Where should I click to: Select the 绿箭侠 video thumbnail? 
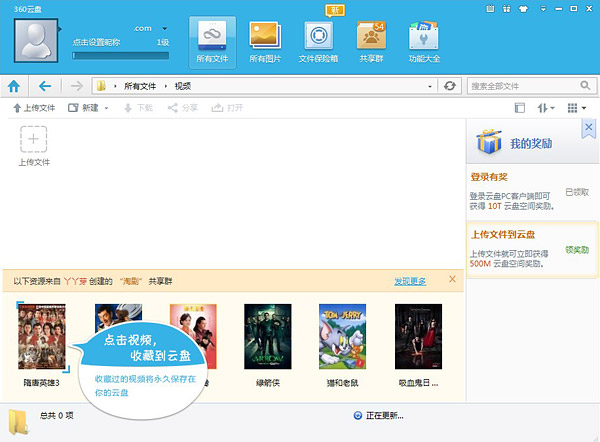(268, 335)
